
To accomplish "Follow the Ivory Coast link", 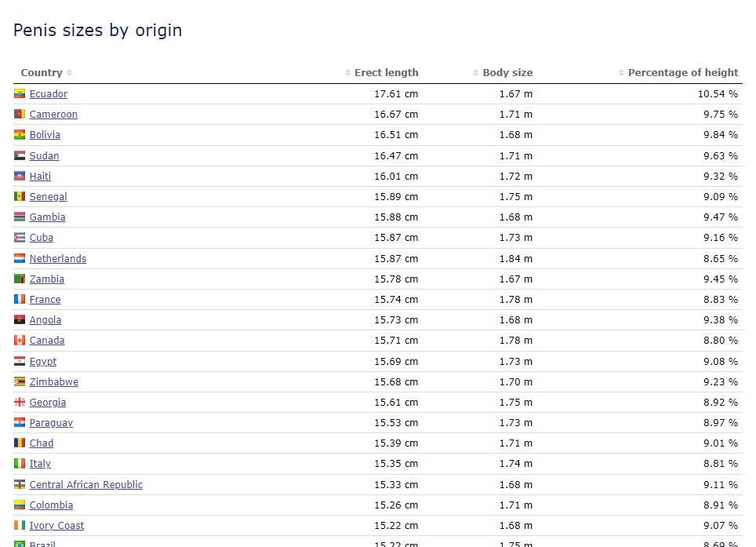I will pos(56,526).
